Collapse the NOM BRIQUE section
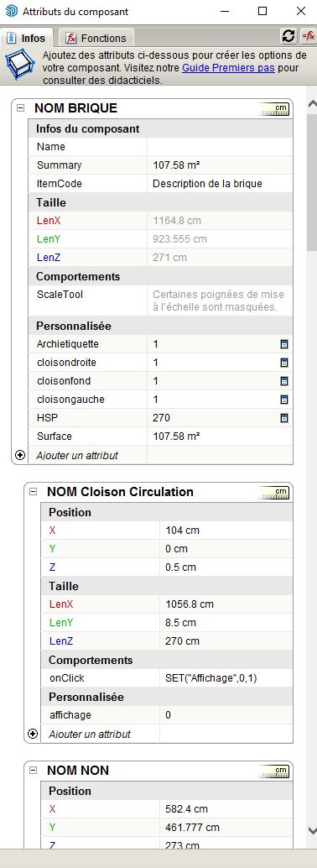This screenshot has width=317, height=868. tap(20, 108)
